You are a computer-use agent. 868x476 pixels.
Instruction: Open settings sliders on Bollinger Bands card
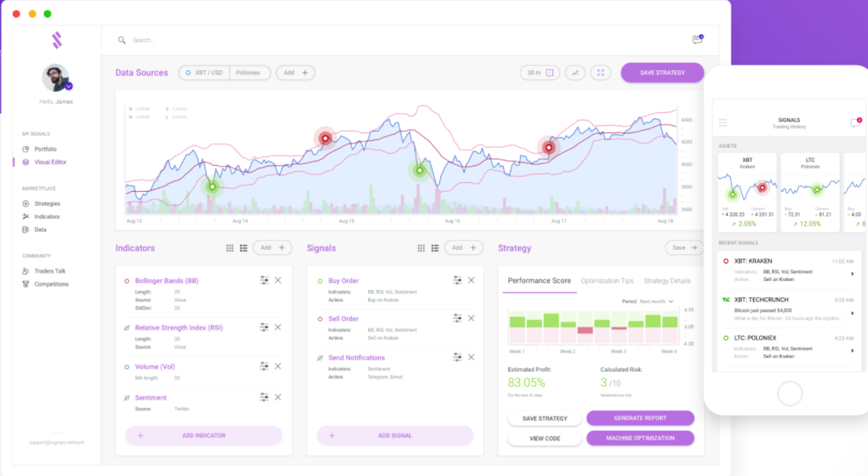264,280
